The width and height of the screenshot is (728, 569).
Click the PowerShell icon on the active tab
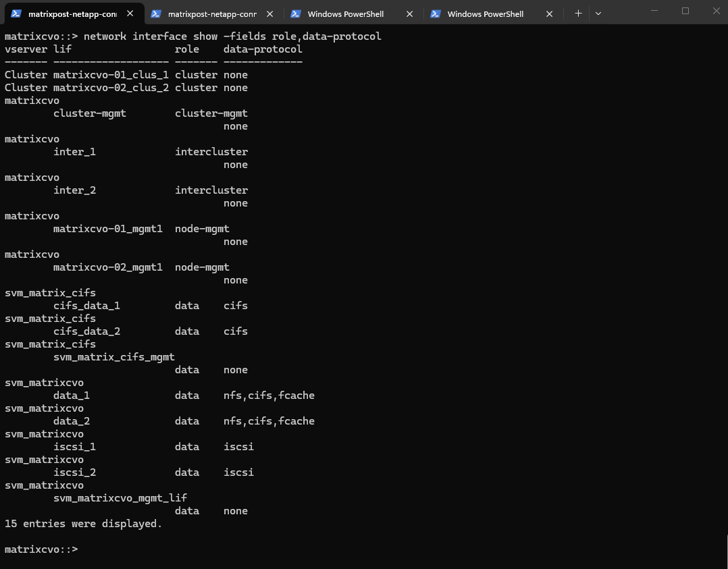click(x=16, y=13)
